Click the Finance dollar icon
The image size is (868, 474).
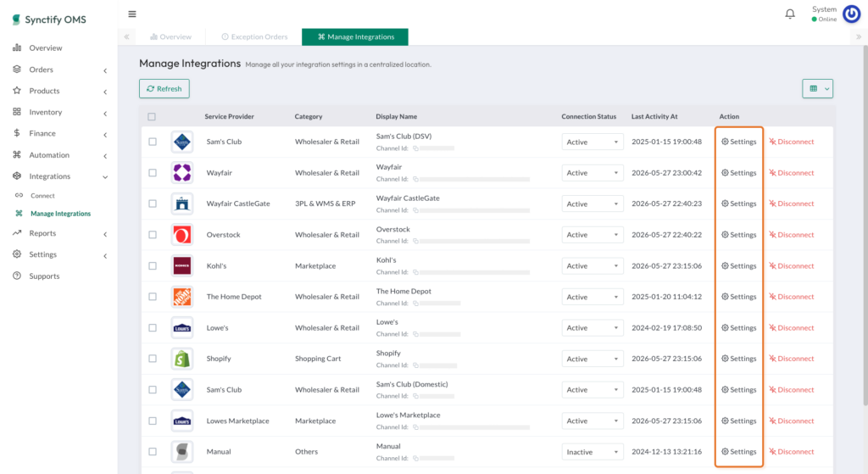[x=17, y=133]
